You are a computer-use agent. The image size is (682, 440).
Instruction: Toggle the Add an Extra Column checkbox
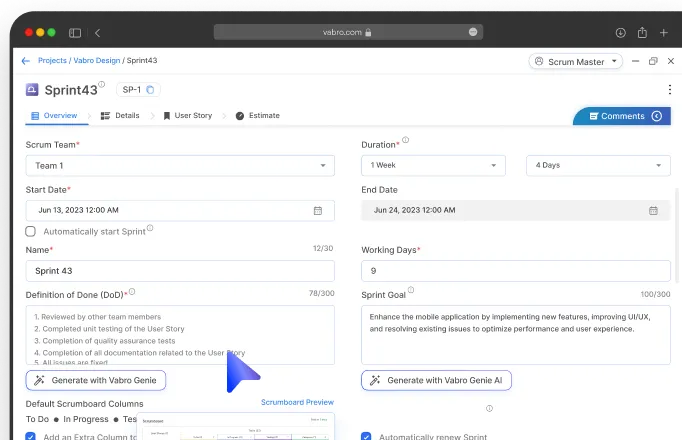point(31,436)
